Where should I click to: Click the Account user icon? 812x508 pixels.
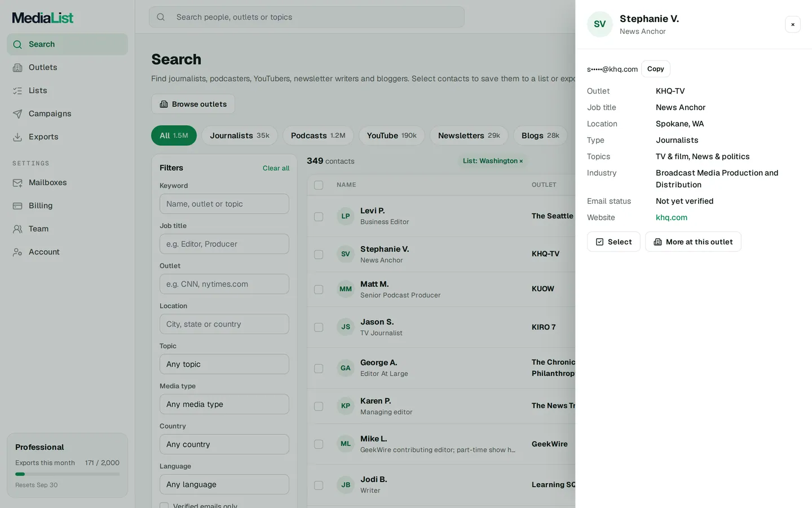click(x=17, y=252)
